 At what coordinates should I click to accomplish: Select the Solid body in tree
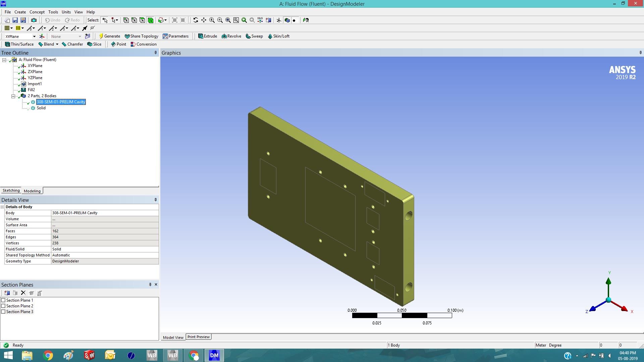41,108
